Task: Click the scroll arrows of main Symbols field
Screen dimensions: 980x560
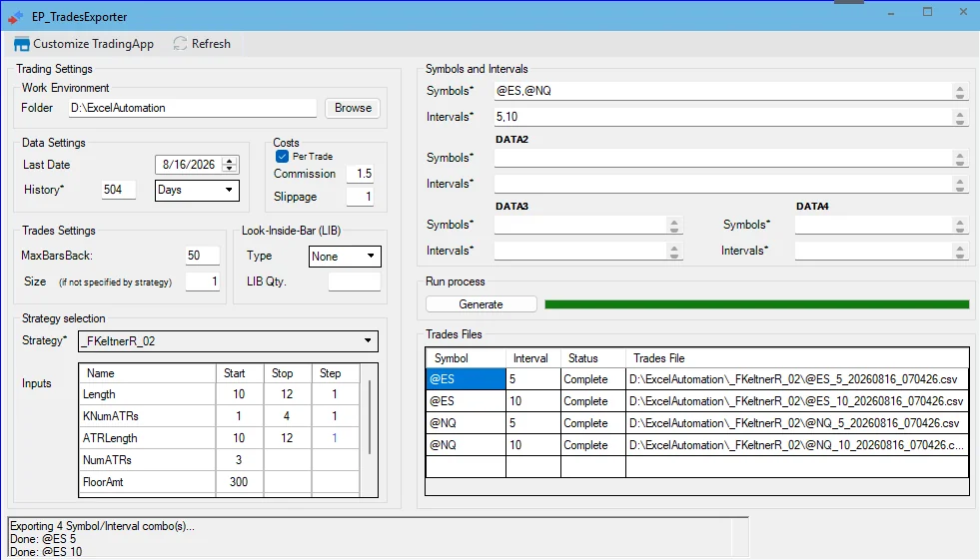Action: [960, 92]
